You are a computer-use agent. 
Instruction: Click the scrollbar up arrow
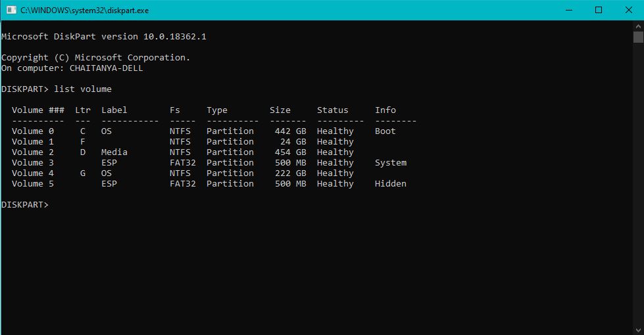[638, 25]
